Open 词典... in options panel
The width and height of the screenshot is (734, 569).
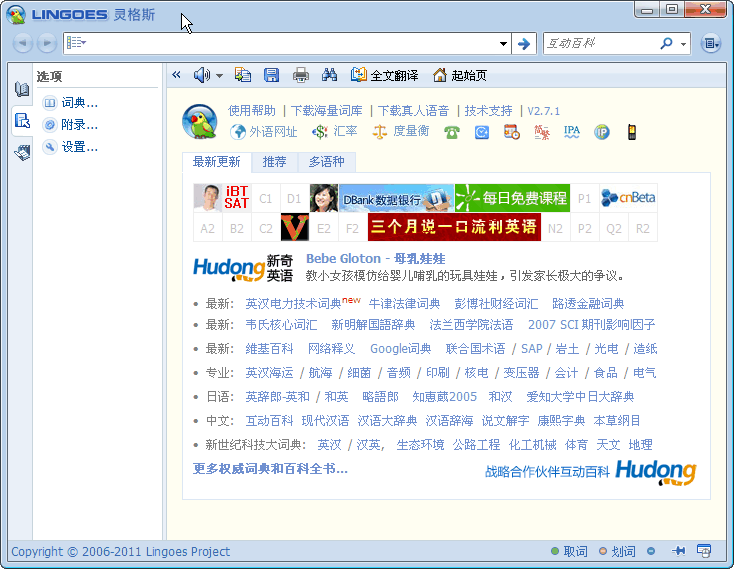tap(70, 102)
